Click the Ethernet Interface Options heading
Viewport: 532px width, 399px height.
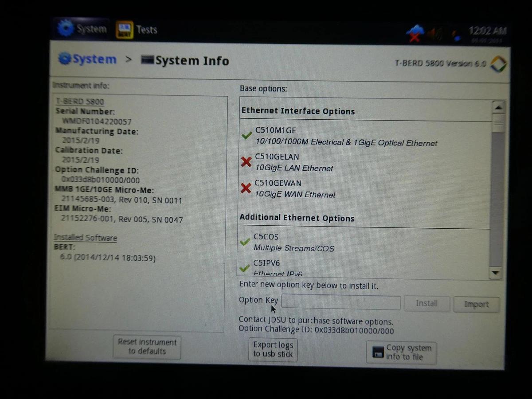[x=298, y=111]
